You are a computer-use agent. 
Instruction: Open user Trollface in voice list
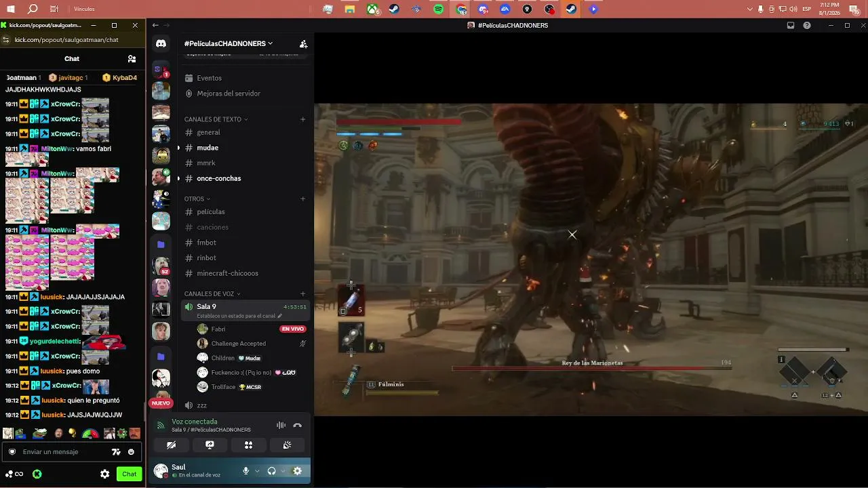(223, 387)
